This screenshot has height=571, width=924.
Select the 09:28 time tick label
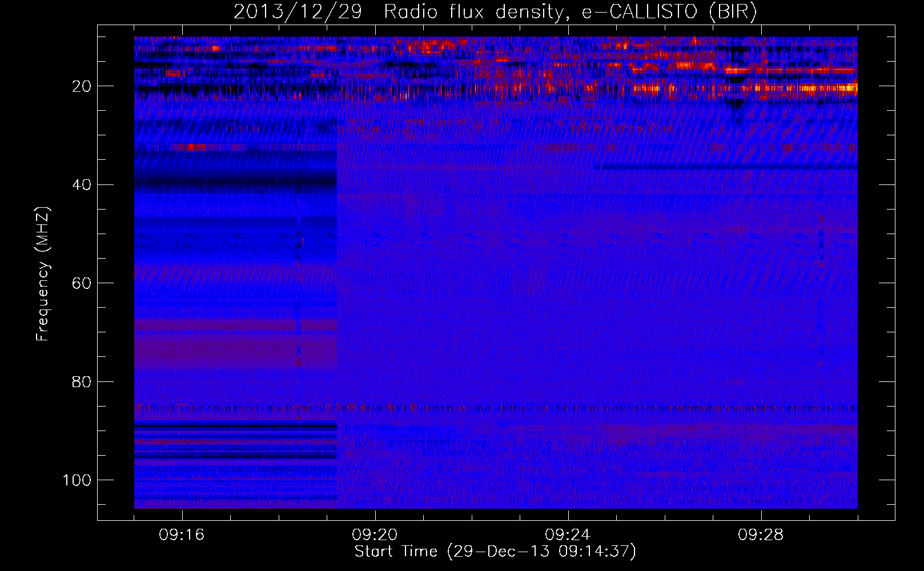(761, 535)
